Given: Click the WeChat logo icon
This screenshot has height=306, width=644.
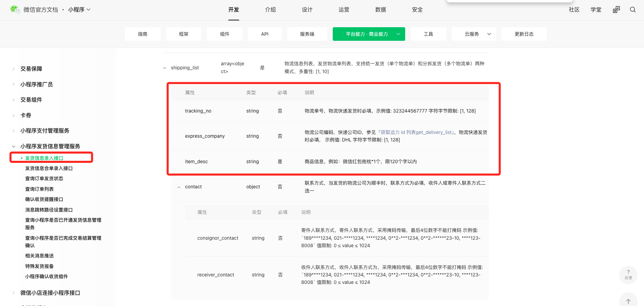Looking at the screenshot, I should 15,9.
